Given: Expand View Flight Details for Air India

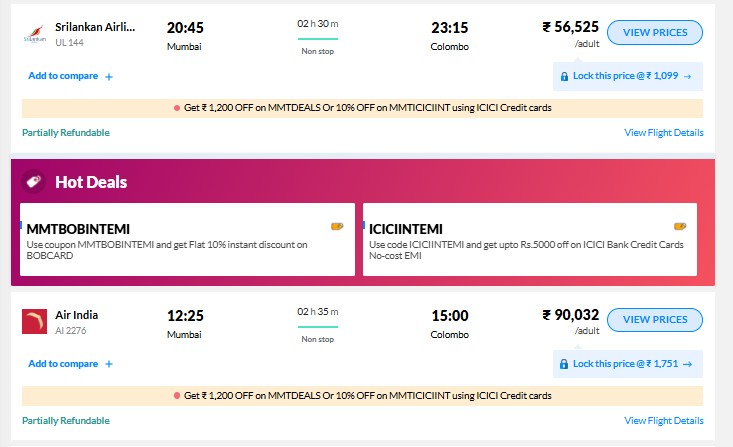Looking at the screenshot, I should [x=663, y=420].
